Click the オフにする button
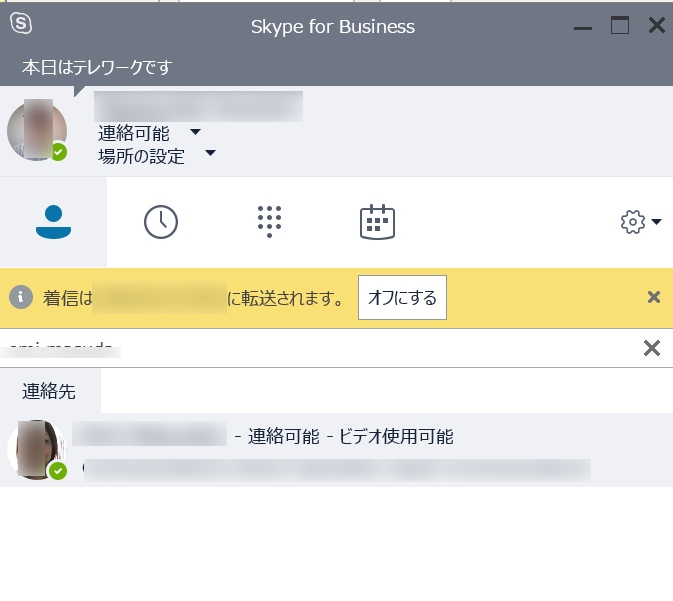The width and height of the screenshot is (673, 601). 402,297
